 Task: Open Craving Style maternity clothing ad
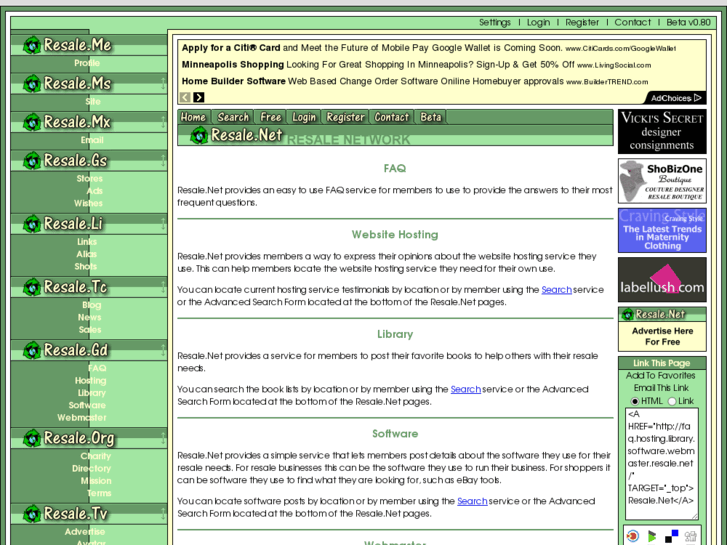click(662, 231)
